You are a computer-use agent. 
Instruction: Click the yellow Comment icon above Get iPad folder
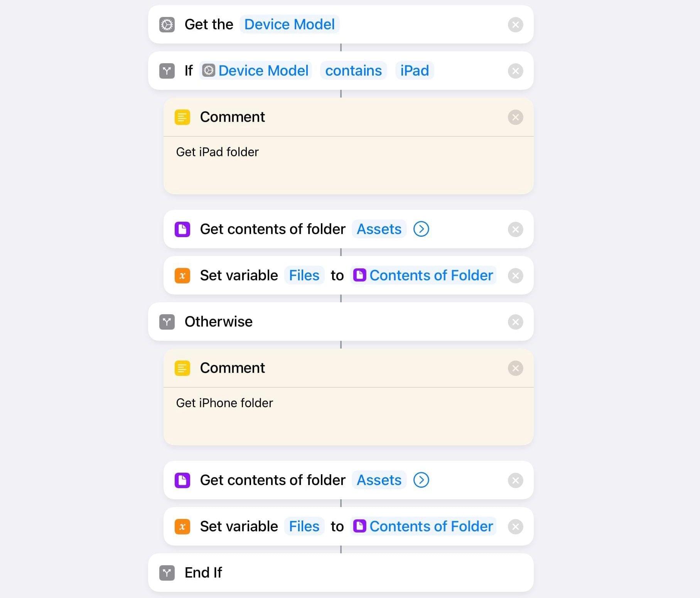(x=182, y=117)
